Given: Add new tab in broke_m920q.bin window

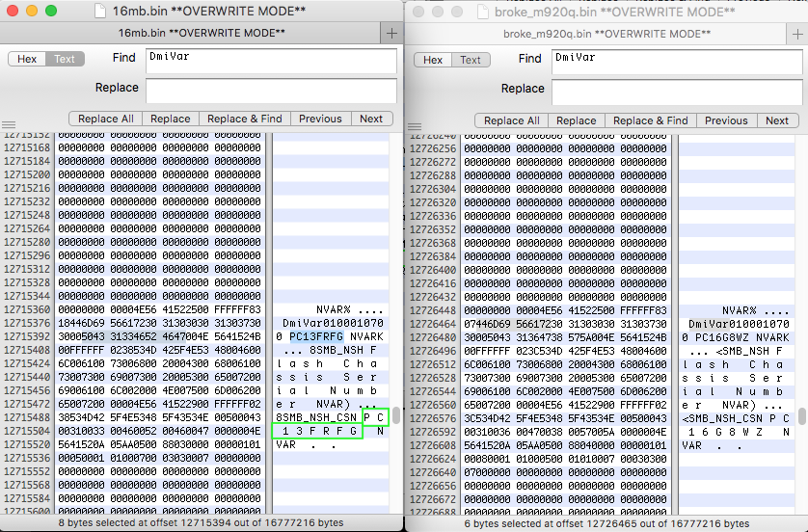Looking at the screenshot, I should (796, 33).
